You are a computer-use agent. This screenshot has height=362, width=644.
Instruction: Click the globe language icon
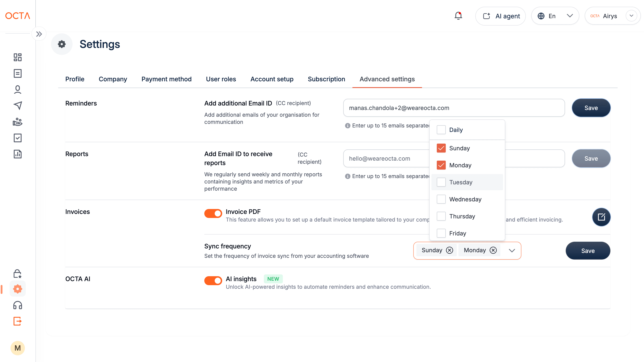pyautogui.click(x=541, y=16)
